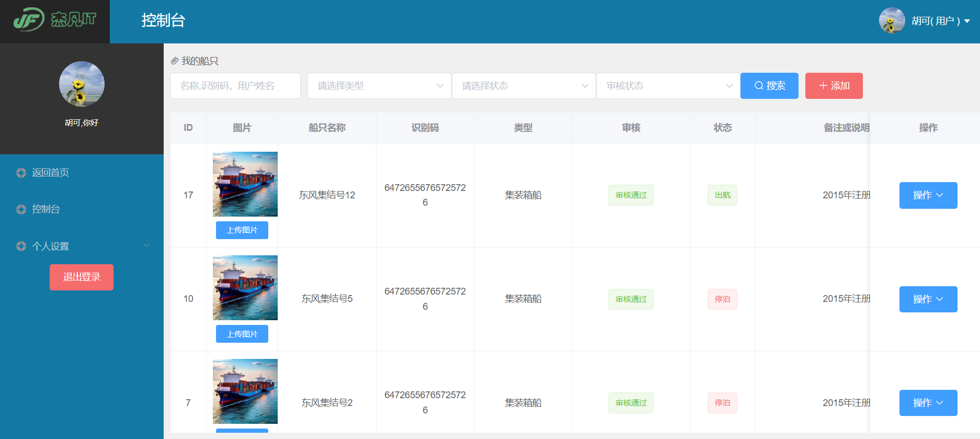
Task: Open the 胡可(用户) account dropdown
Action: coord(941,21)
